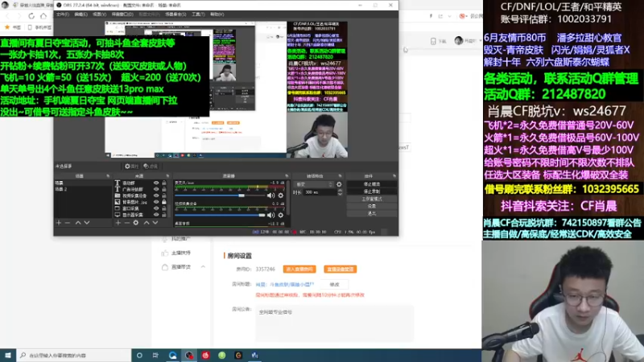The image size is (644, 362).
Task: Click 停止推流 to stop streaming
Action: 372,184
